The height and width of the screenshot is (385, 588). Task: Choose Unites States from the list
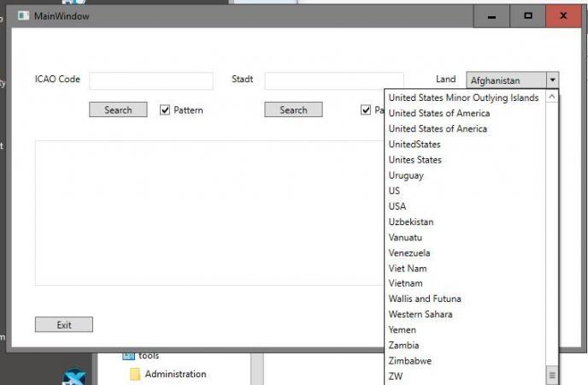point(415,159)
